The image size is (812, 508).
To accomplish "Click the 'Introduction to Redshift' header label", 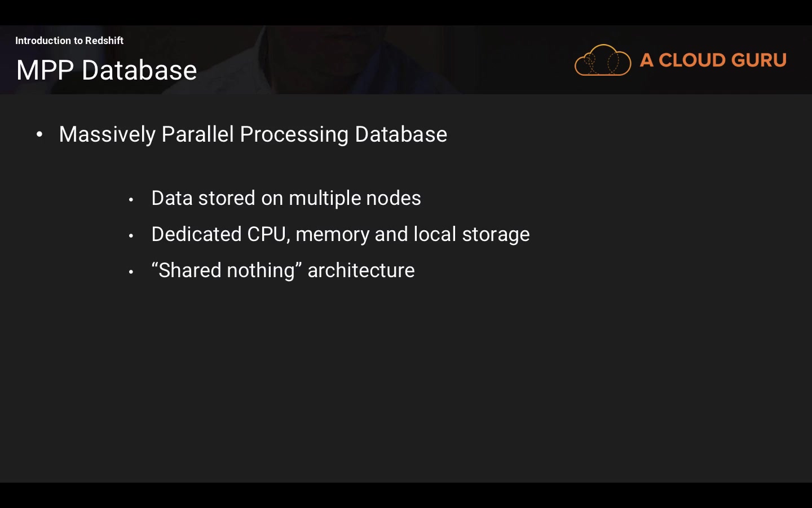I will [x=69, y=41].
